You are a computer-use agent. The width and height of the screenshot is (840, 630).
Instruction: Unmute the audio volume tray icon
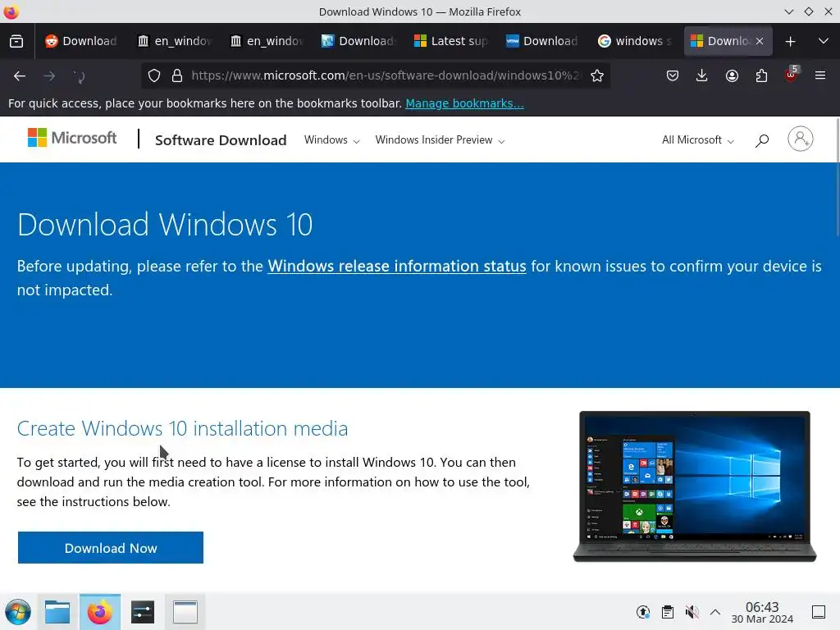[692, 612]
